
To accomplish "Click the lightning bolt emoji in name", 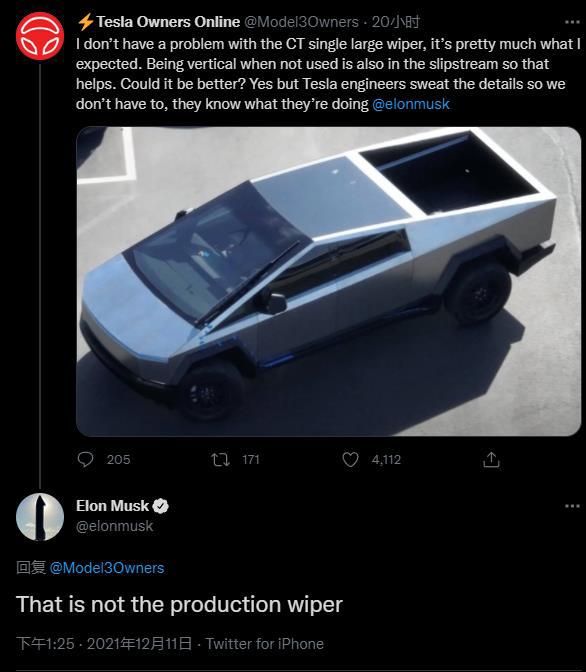I will [x=85, y=22].
